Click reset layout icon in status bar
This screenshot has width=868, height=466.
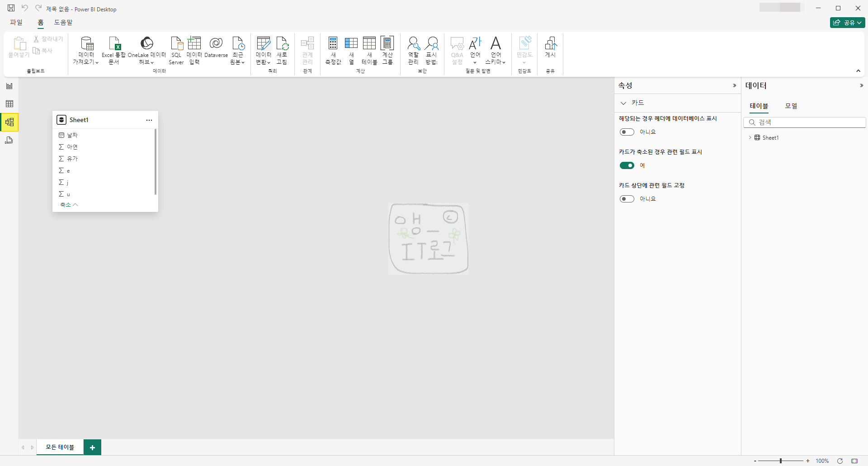point(840,461)
